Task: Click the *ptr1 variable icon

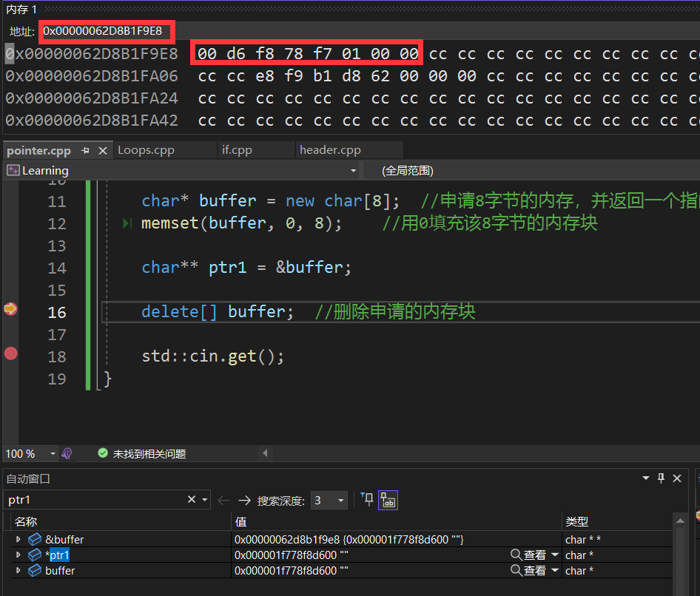Action: tap(35, 555)
